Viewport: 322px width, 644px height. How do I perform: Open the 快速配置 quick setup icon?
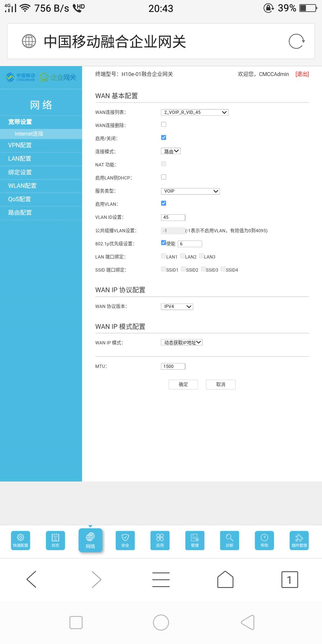[21, 540]
